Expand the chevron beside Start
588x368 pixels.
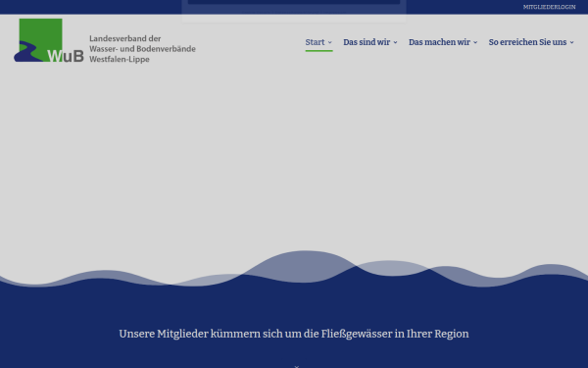point(330,42)
